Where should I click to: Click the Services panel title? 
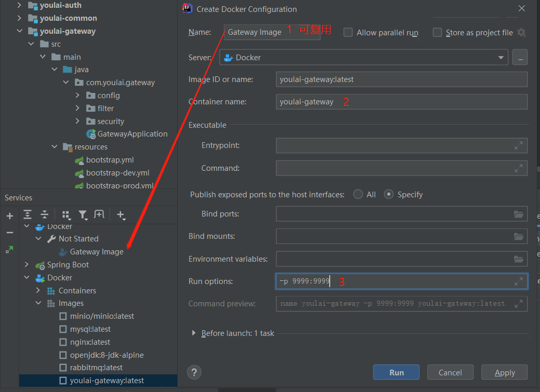[18, 198]
